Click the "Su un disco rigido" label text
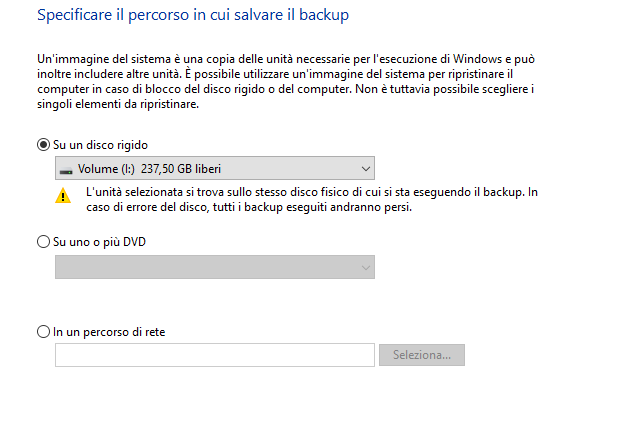624x424 pixels. click(x=100, y=145)
